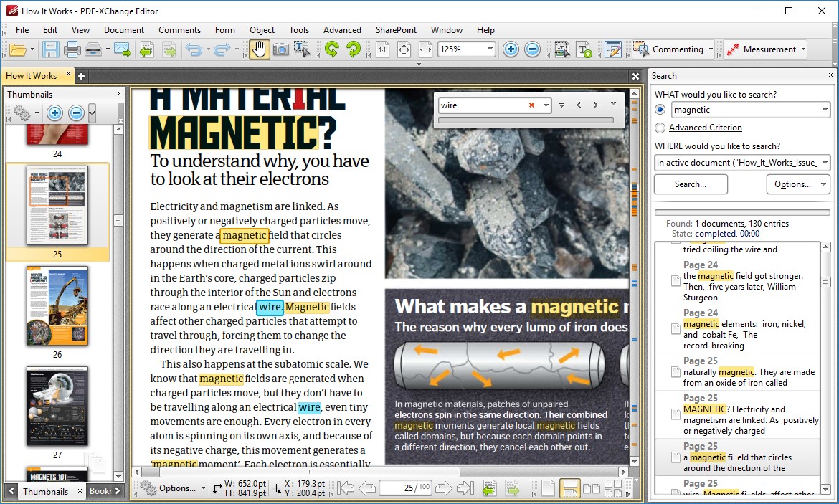Click the thumbnails panel vertical scrollbar thumb

(118, 220)
